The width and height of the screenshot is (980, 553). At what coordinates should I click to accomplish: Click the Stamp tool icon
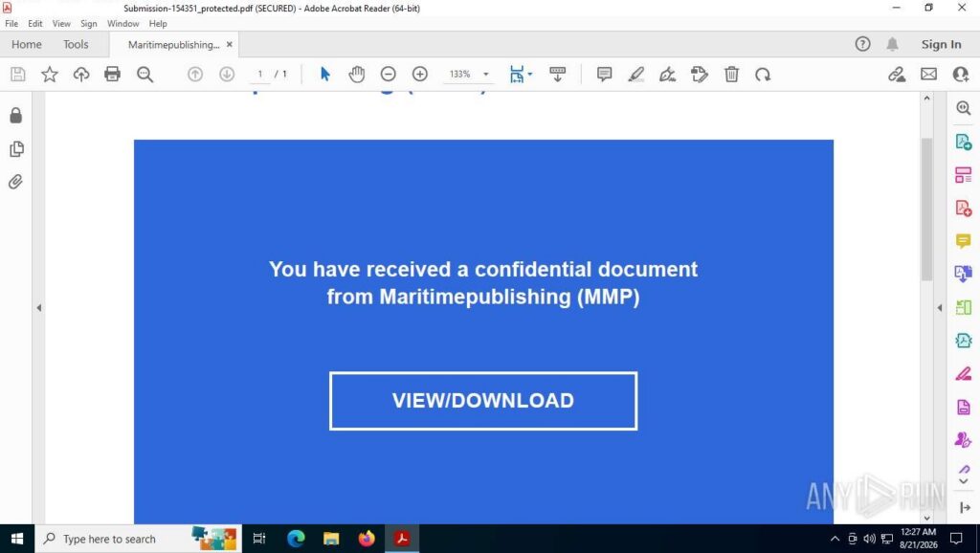point(700,75)
